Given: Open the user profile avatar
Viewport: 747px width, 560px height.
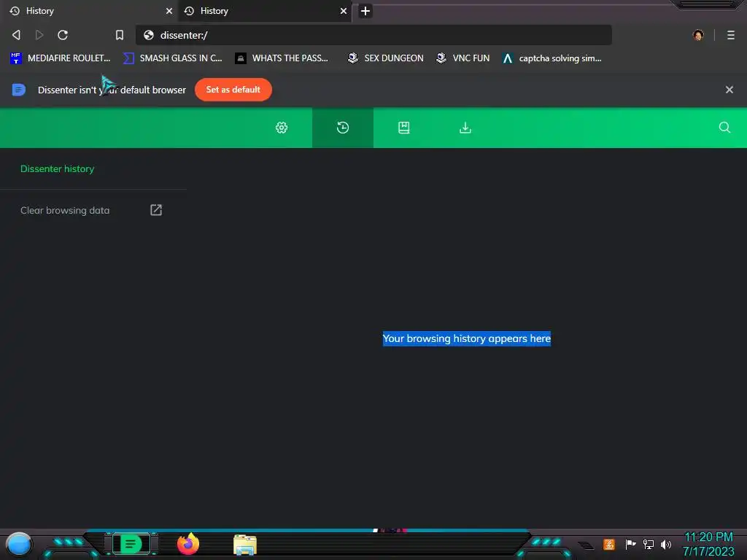Looking at the screenshot, I should click(698, 35).
